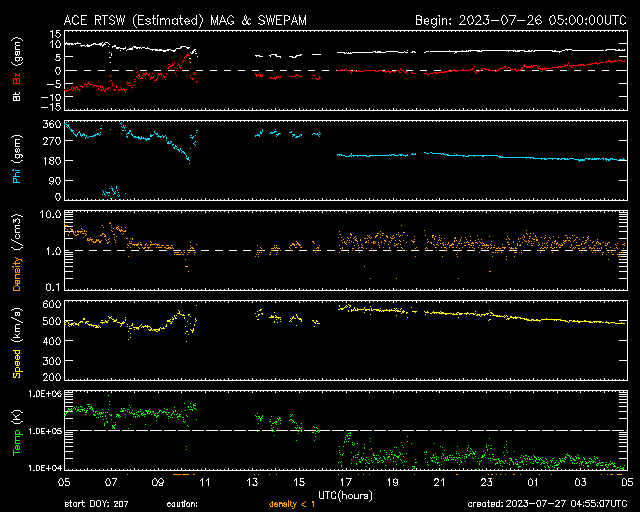Click the orange 'Density (/cm3)' axis label
This screenshot has width=640, height=512.
17,252
